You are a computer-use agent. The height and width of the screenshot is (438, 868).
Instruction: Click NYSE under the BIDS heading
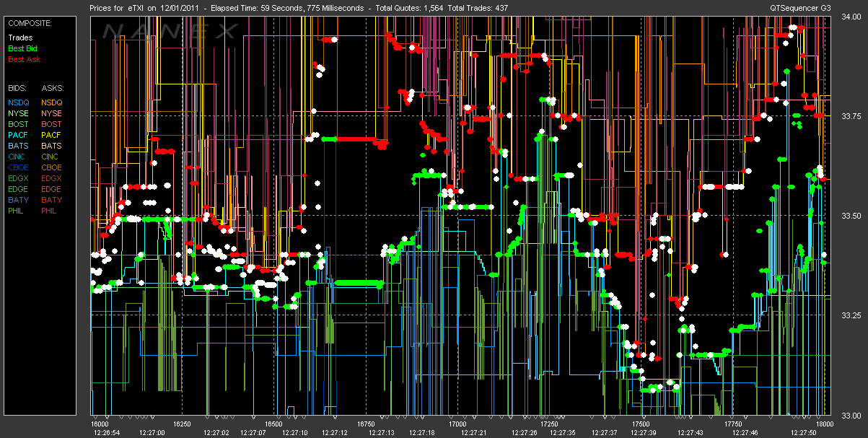click(19, 113)
